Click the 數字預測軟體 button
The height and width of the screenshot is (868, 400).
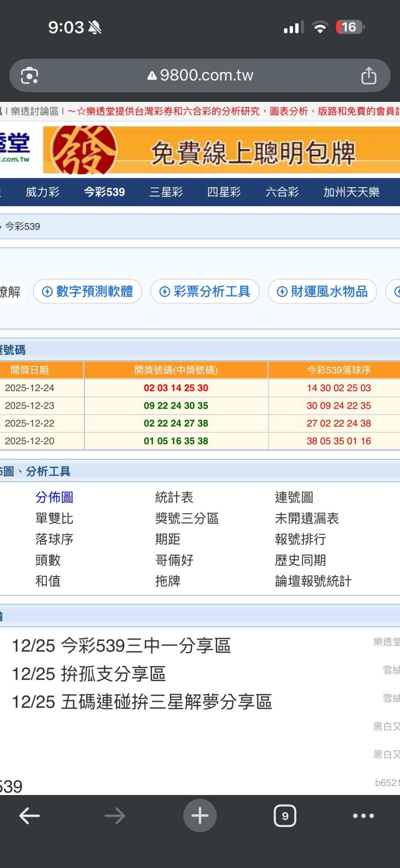tap(87, 291)
